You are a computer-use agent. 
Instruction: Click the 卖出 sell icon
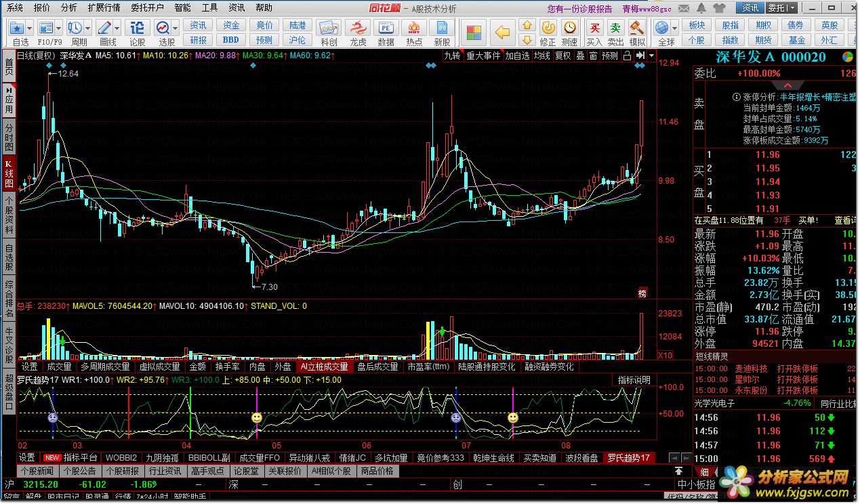coord(615,28)
